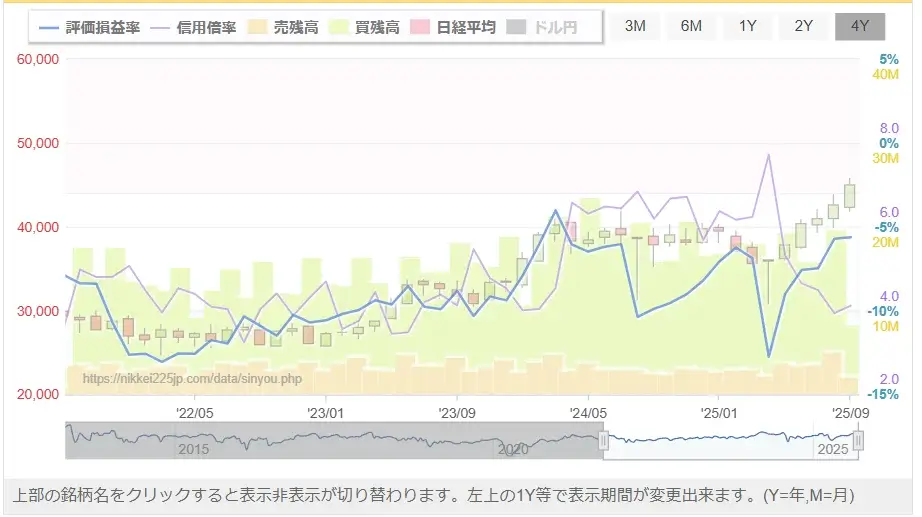Toggle 買残高 series in the legend
922x517 pixels.
point(341,27)
